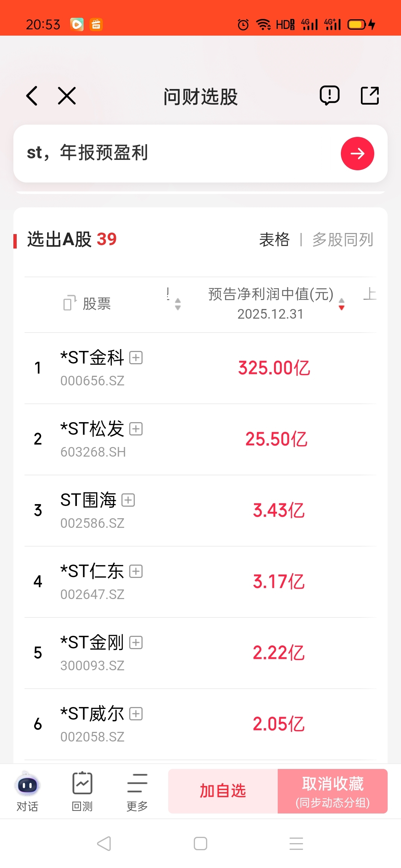Add *ST仁东 with its plus box
The width and height of the screenshot is (401, 868).
(x=136, y=571)
